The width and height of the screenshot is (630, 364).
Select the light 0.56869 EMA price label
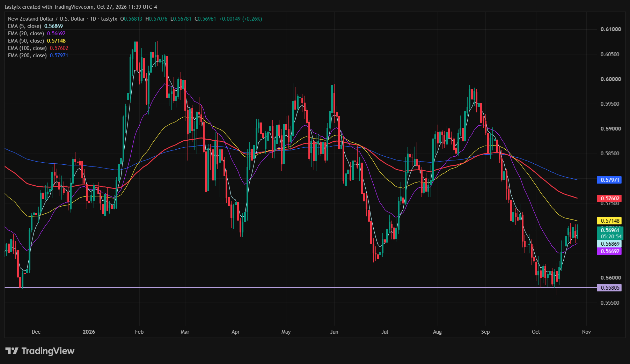pos(609,244)
